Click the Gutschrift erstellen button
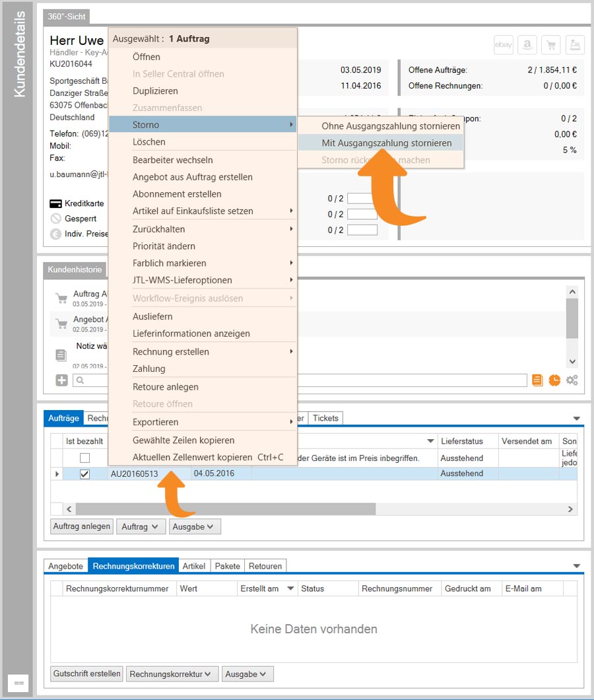This screenshot has height=700, width=594. pos(86,674)
